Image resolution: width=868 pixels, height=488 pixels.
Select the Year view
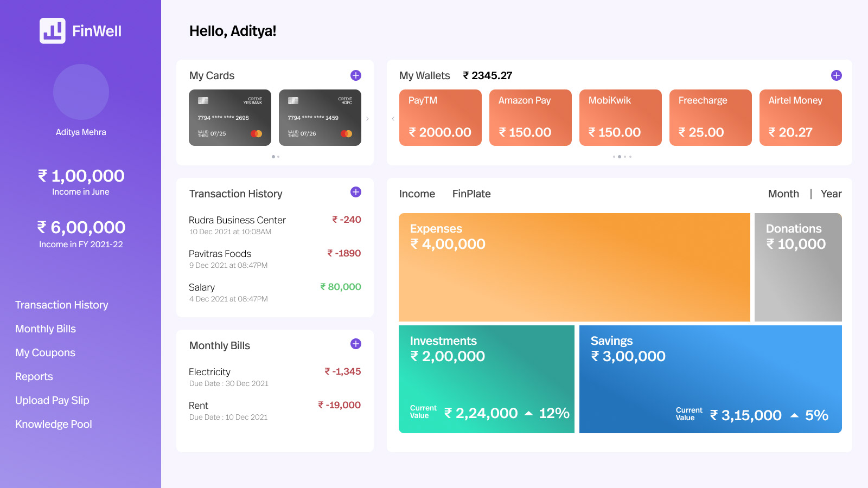(x=831, y=194)
